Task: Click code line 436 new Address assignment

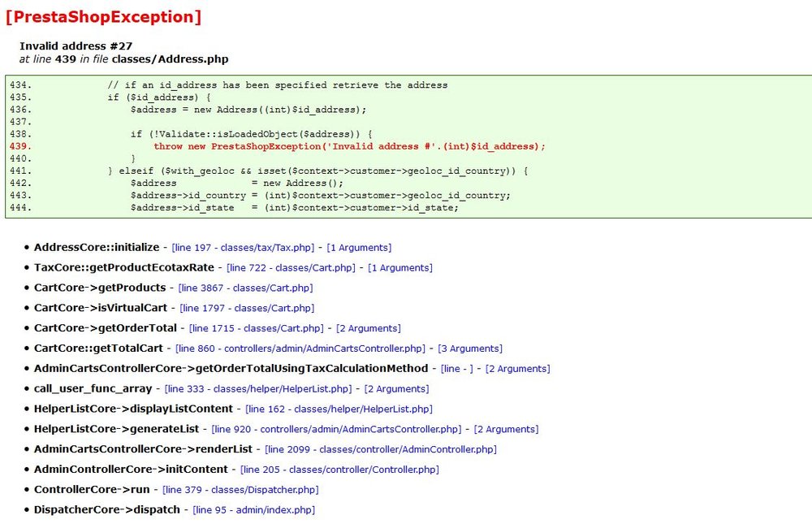Action: [248, 110]
